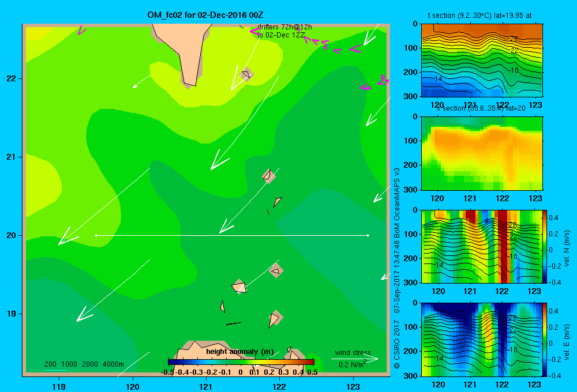Viewport: 577px width, 392px height.
Task: Click latitude label 22 on main map
Action: pos(12,78)
